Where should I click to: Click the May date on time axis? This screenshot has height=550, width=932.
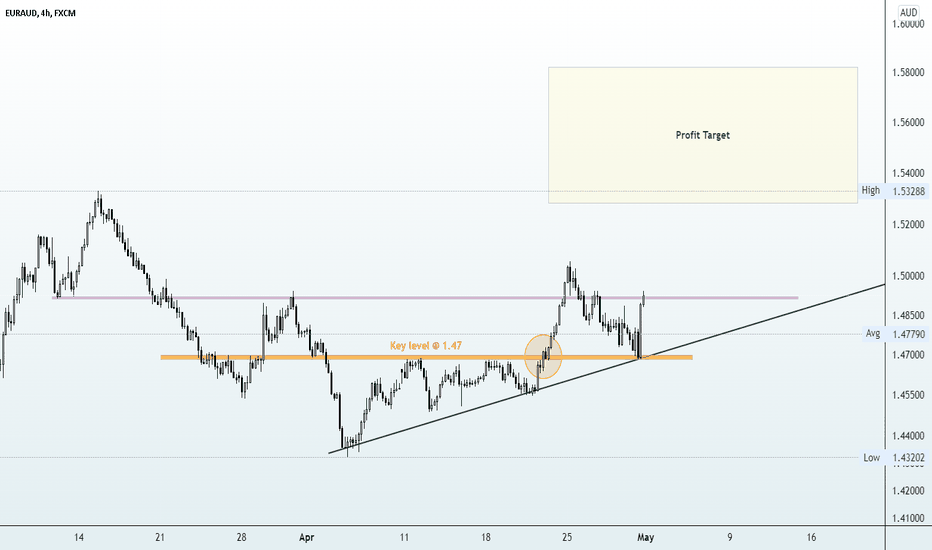646,538
